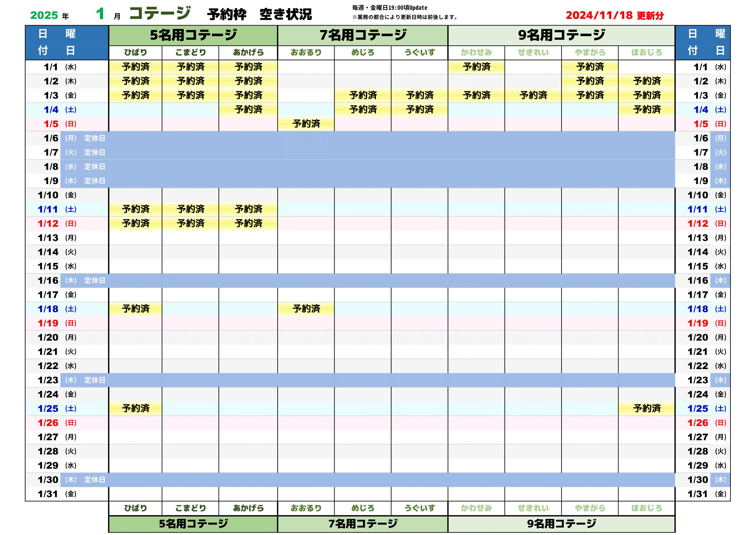Select the top "かわせみ" column header
The width and height of the screenshot is (756, 535).
pyautogui.click(x=476, y=52)
